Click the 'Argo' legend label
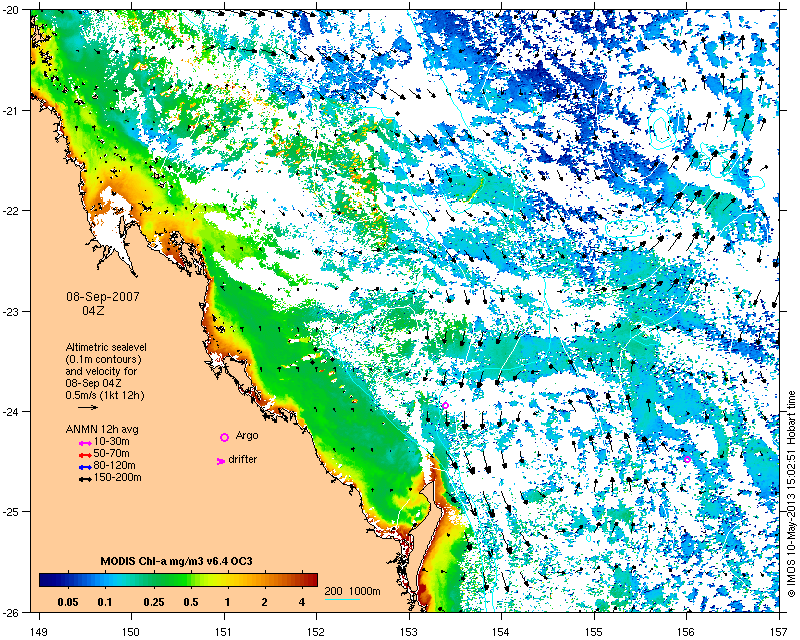The width and height of the screenshot is (800, 640). pos(247,436)
